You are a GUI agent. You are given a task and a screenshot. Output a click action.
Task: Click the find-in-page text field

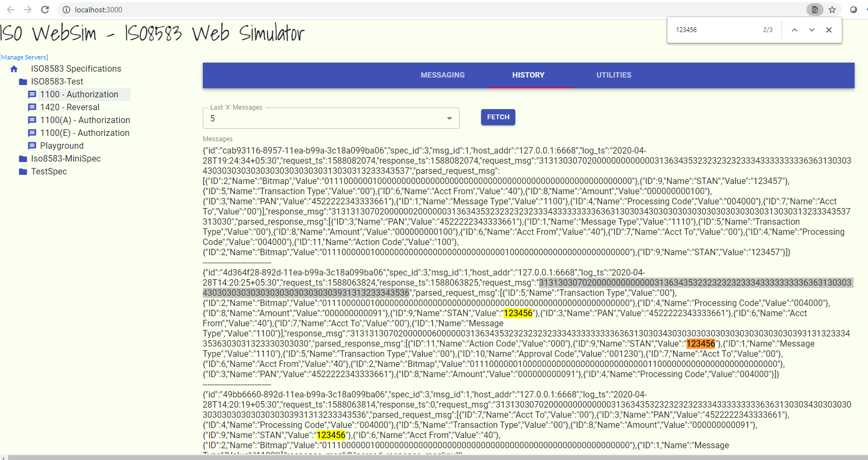tap(714, 30)
